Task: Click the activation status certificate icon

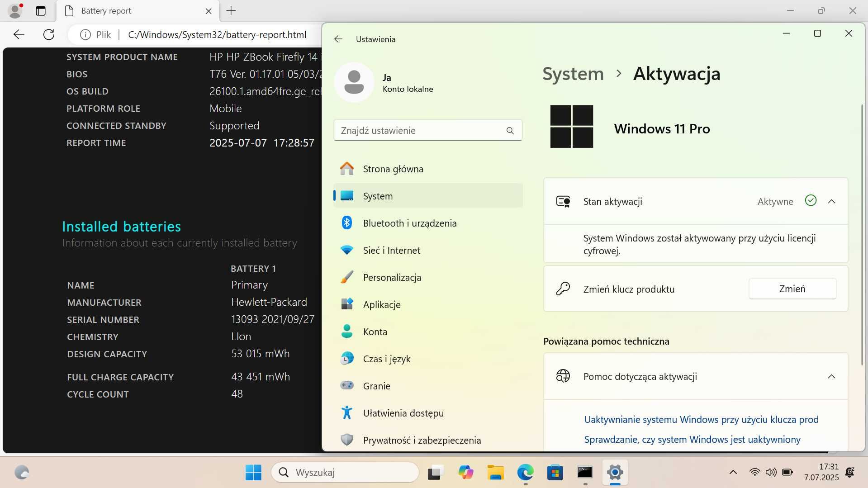Action: tap(563, 201)
